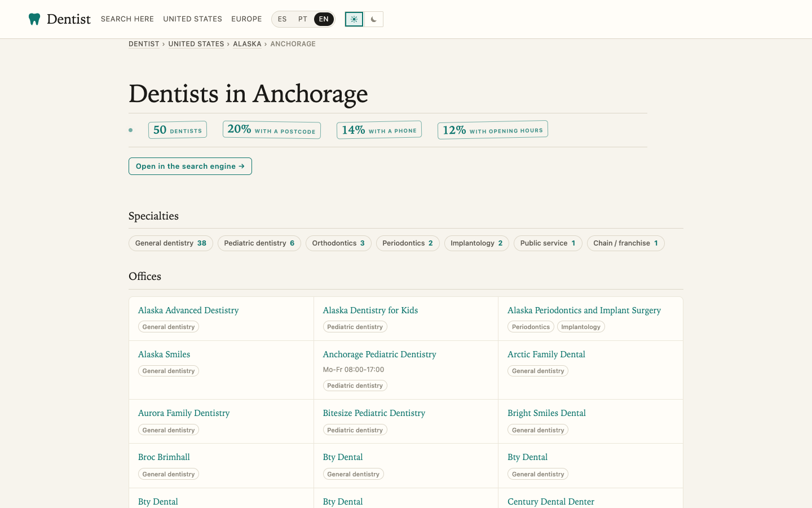Image resolution: width=812 pixels, height=508 pixels.
Task: Open Alaska Dentistry for Kids office
Action: [370, 310]
